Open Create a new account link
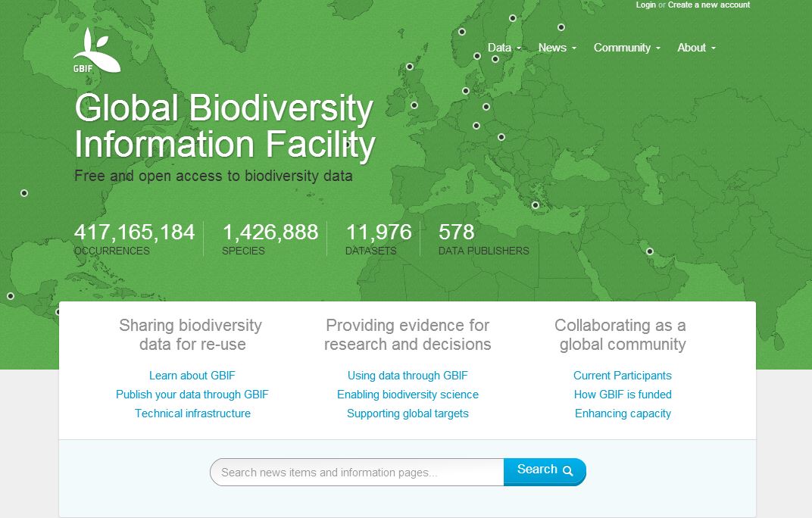 (709, 5)
